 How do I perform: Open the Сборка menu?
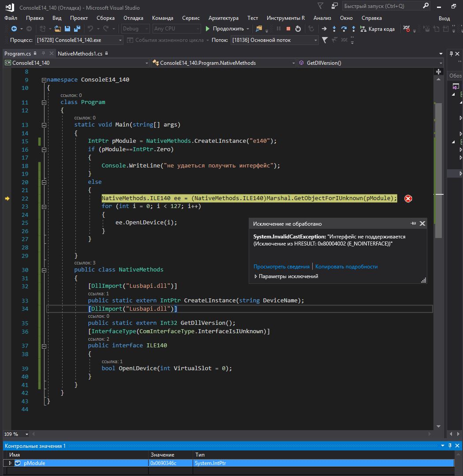point(105,18)
